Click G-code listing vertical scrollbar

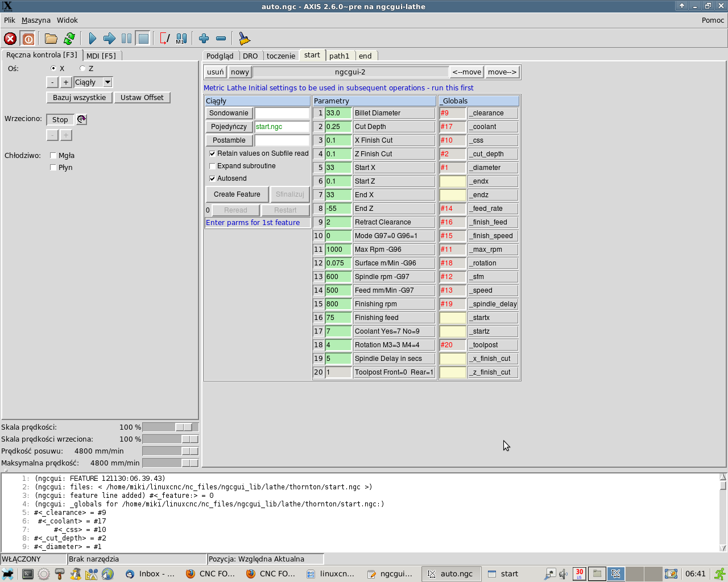723,513
